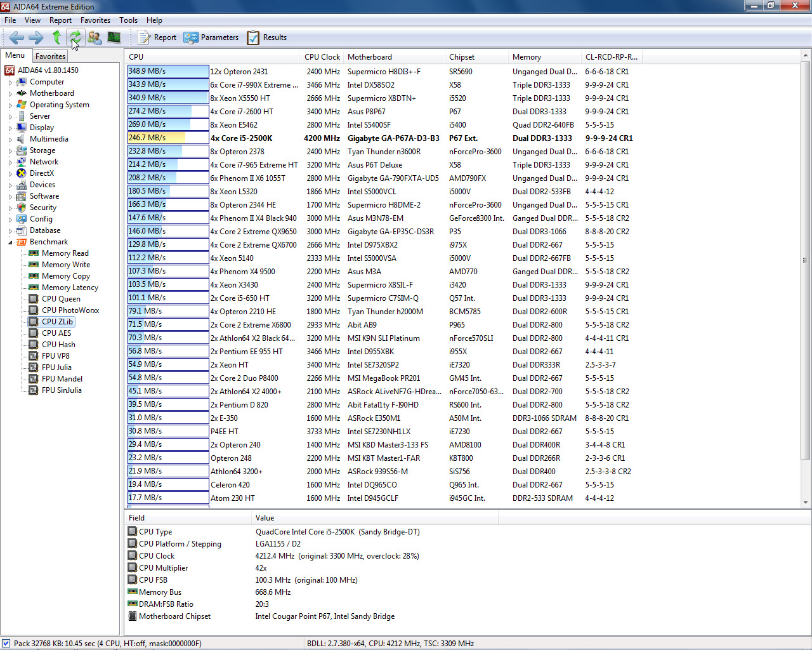Click the FPU Mandel benchmark icon
The image size is (812, 650).
(x=34, y=379)
